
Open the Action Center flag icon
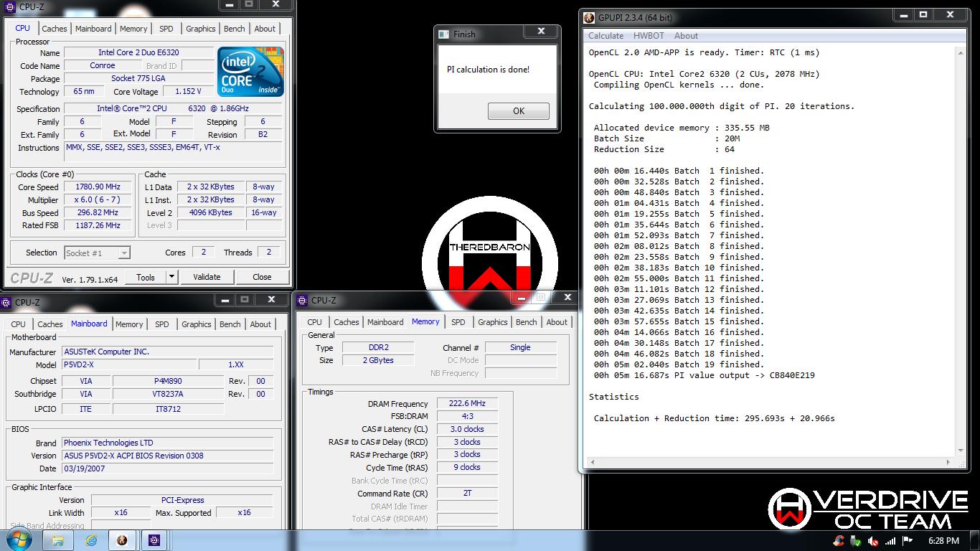(907, 541)
